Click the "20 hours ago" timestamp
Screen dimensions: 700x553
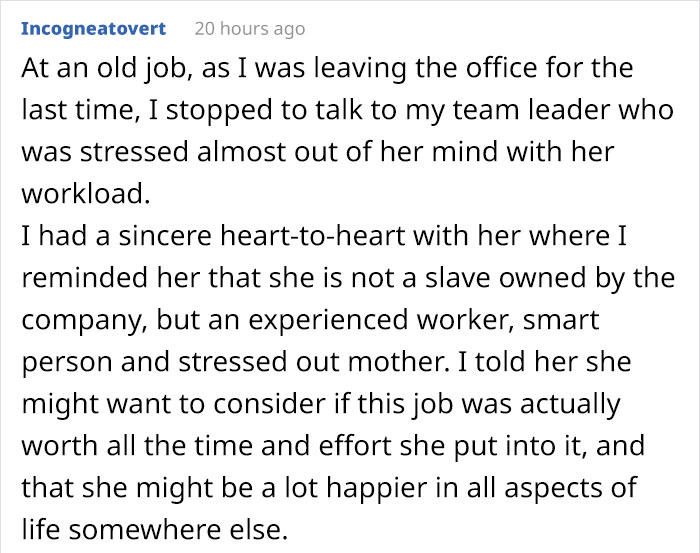[249, 29]
